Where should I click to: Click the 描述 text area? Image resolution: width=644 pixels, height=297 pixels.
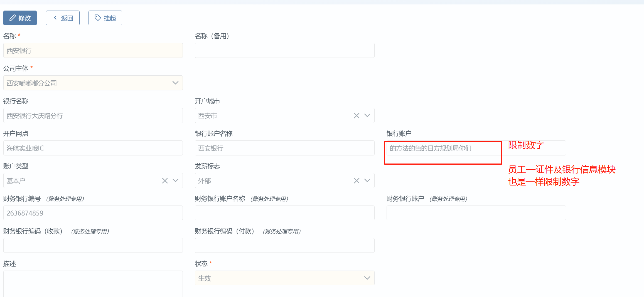93,284
